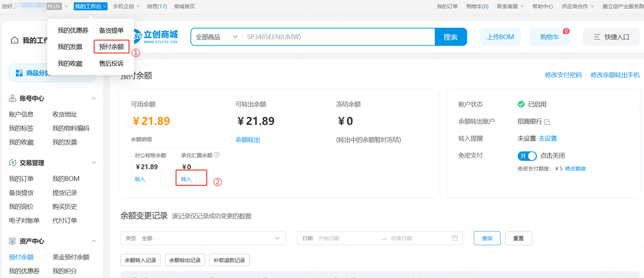Click the 立创商城 logo
Screen dimensions: 644x278
click(156, 37)
